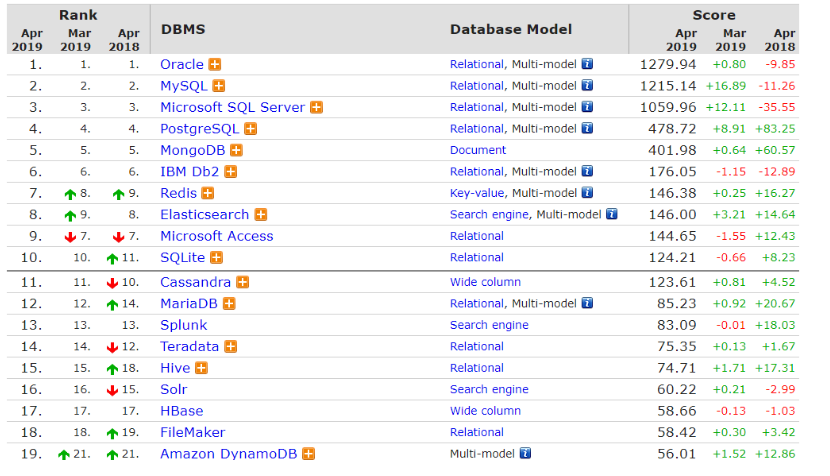Open the Microsoft Access database link
This screenshot has height=476, width=830.
(x=216, y=237)
